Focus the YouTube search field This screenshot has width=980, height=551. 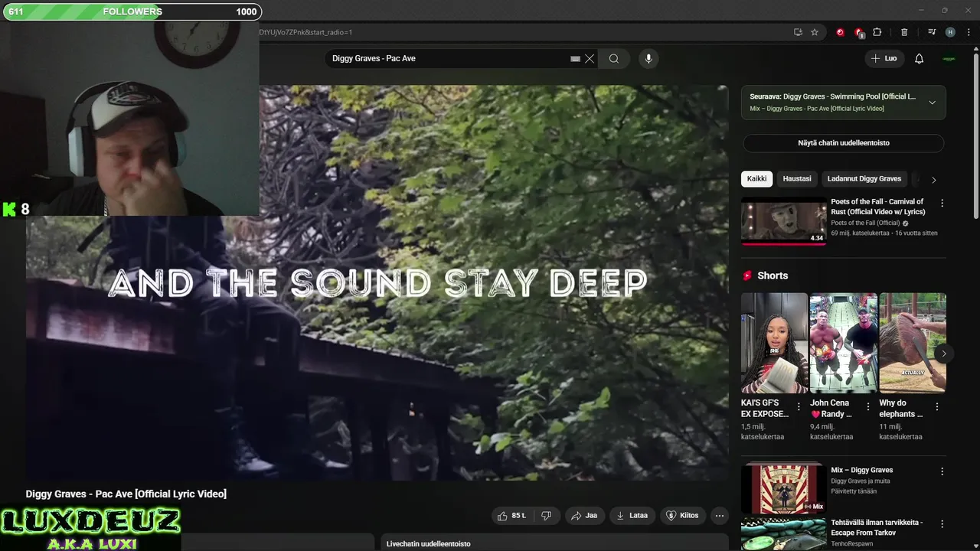(448, 58)
